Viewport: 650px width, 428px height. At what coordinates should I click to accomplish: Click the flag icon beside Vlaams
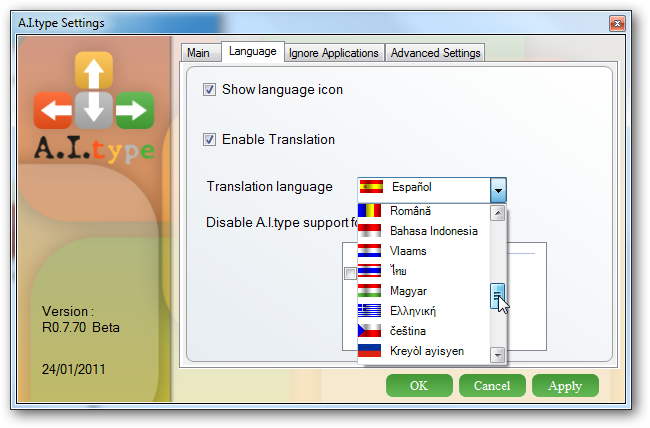point(369,250)
